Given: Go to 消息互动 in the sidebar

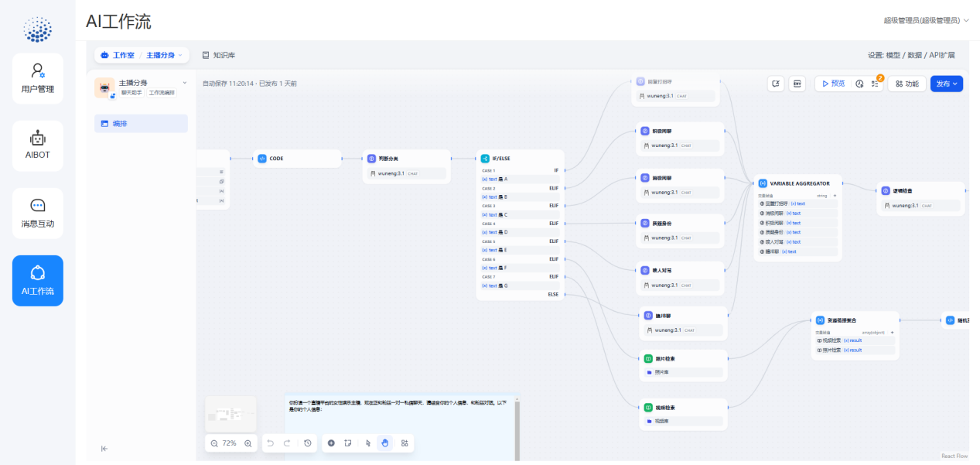Looking at the screenshot, I should point(38,213).
